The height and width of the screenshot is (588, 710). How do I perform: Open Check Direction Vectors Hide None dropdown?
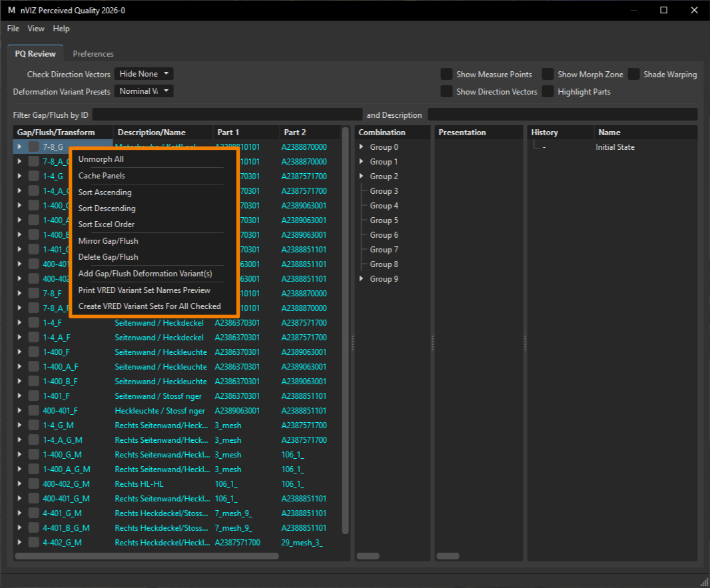coord(144,74)
